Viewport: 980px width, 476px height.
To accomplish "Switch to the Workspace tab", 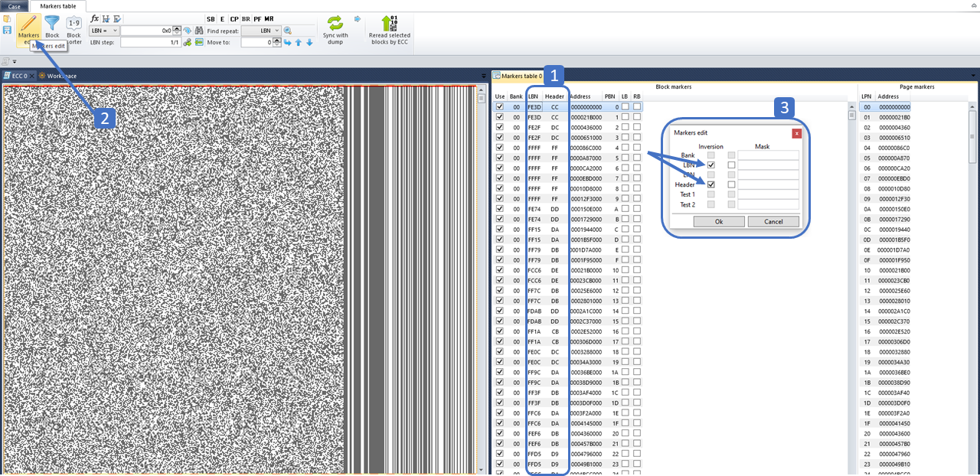I will pyautogui.click(x=57, y=76).
